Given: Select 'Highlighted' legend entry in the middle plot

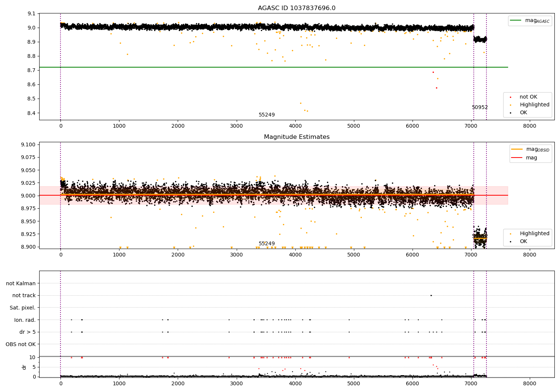Looking at the screenshot, I should pos(535,234).
